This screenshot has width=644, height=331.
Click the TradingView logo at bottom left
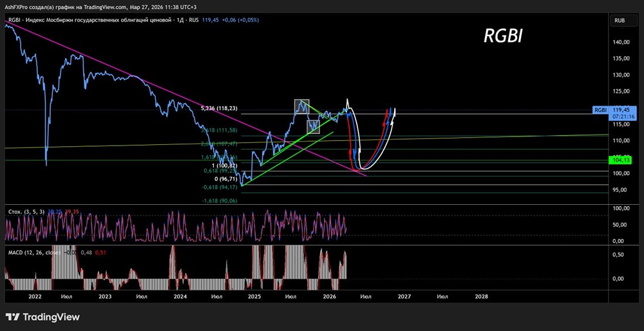pos(43,317)
